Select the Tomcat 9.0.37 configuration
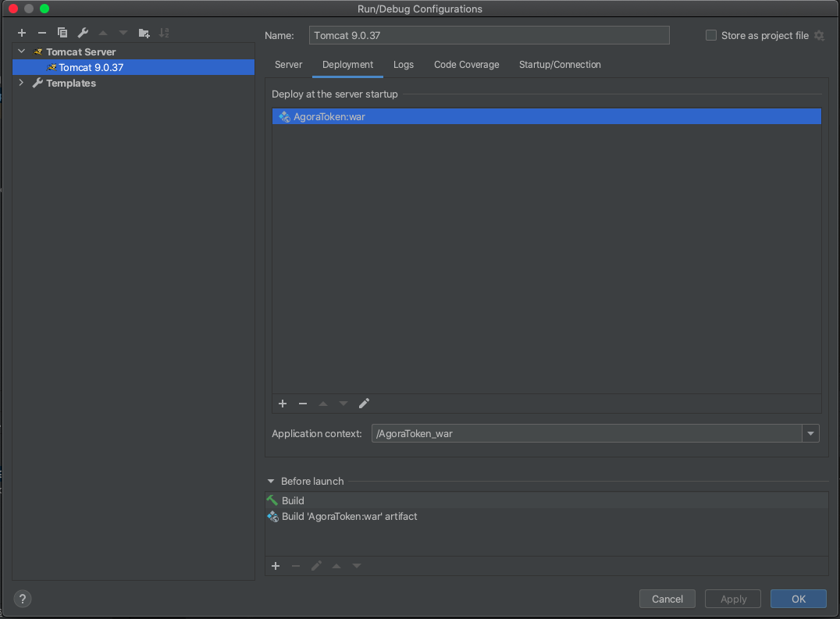Screen dimensions: 840x619 [133, 67]
